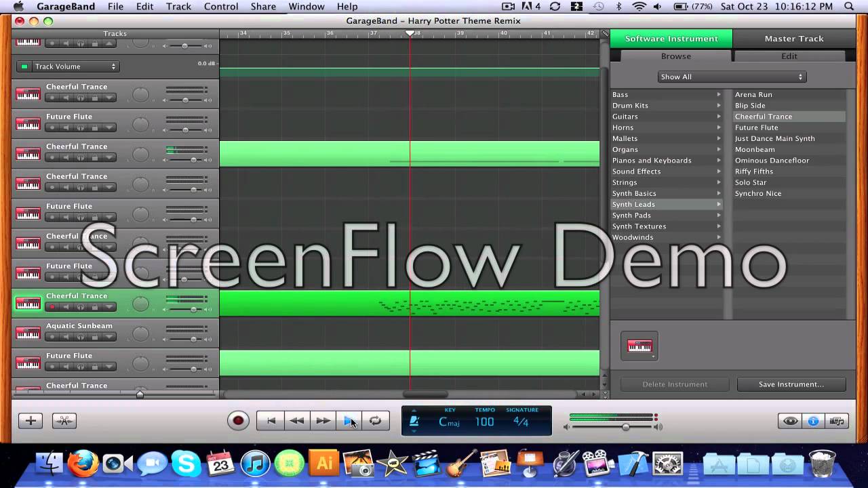Disable record-enable on selected Cheerful Trance track
This screenshot has width=868, height=488.
click(x=52, y=307)
